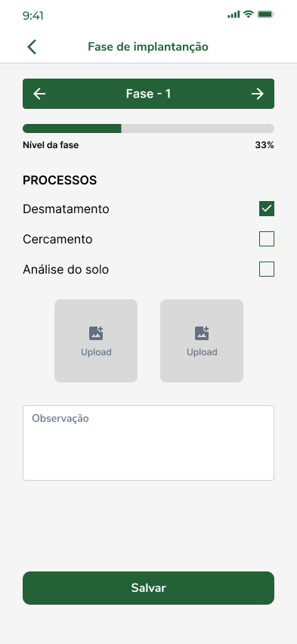The height and width of the screenshot is (644, 297).
Task: Go to previous phase with left arrow
Action: pyautogui.click(x=39, y=94)
